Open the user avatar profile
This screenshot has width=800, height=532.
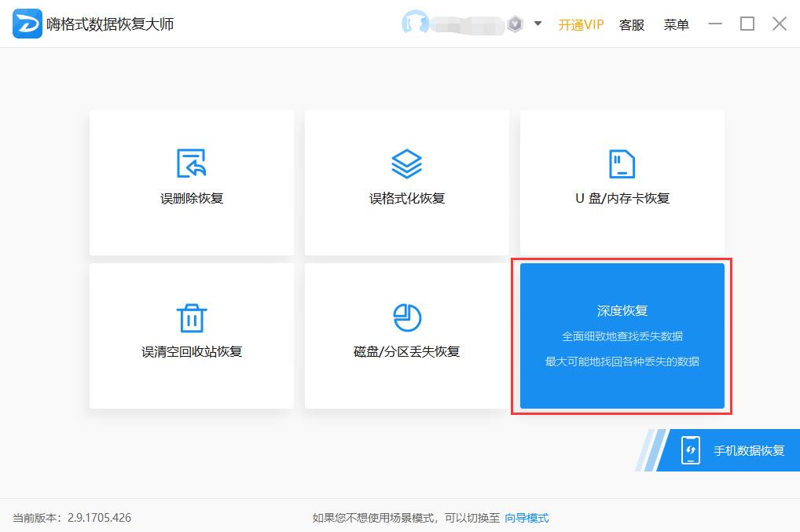pyautogui.click(x=415, y=24)
